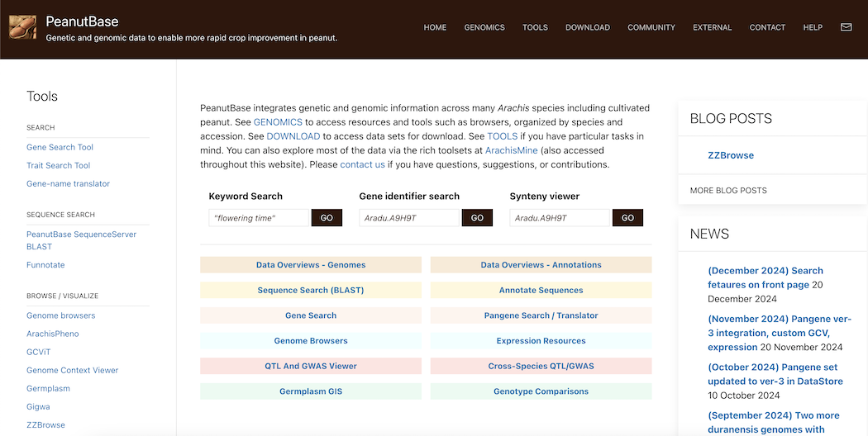This screenshot has height=436, width=868.
Task: Click the PeanutBase peanut logo
Action: point(22,27)
